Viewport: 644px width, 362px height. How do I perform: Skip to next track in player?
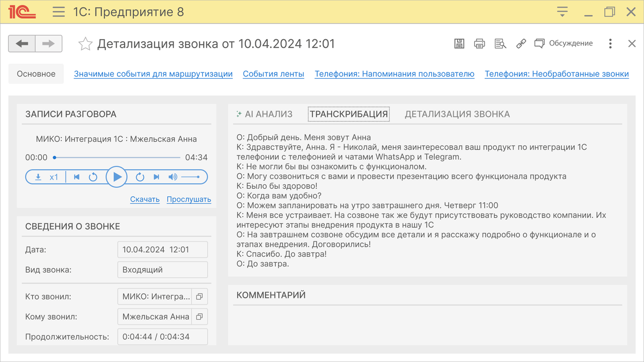point(156,177)
